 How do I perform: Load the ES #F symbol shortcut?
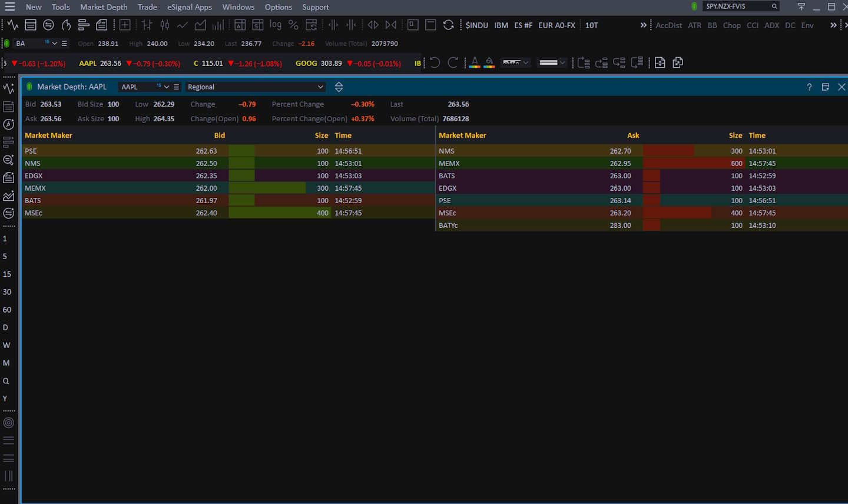(x=523, y=25)
